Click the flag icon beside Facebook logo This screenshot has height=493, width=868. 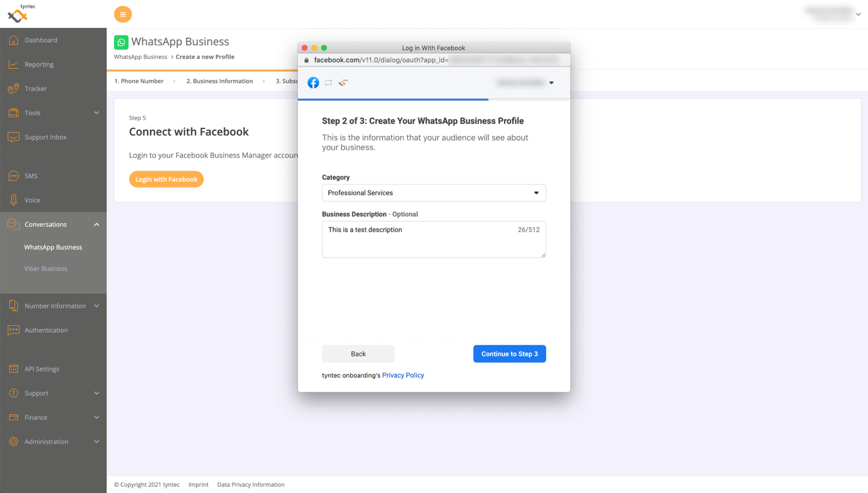[328, 83]
